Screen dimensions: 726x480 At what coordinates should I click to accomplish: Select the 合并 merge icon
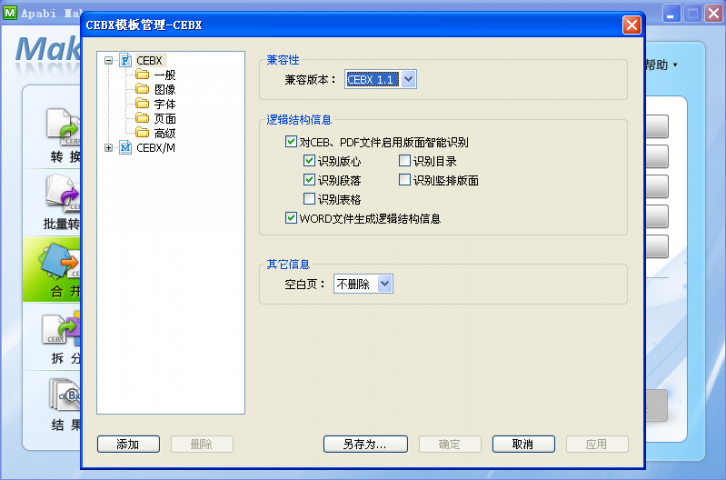click(x=58, y=262)
